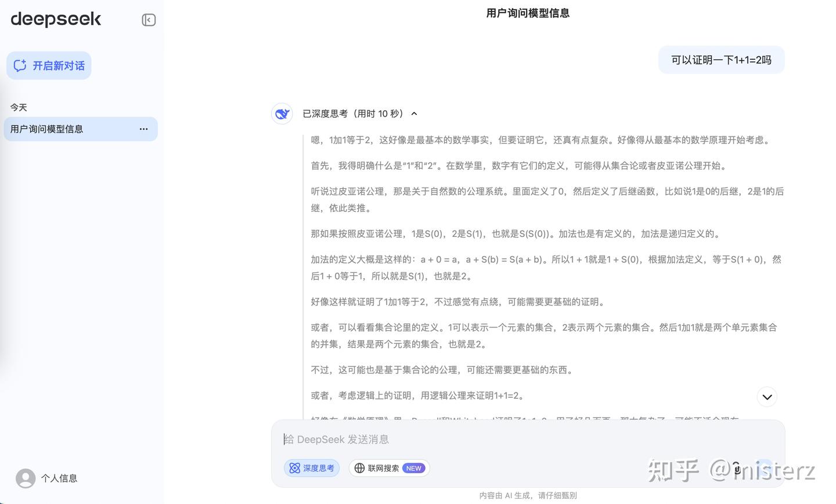Click the deepseek logo
This screenshot has height=504, width=836.
click(x=56, y=19)
